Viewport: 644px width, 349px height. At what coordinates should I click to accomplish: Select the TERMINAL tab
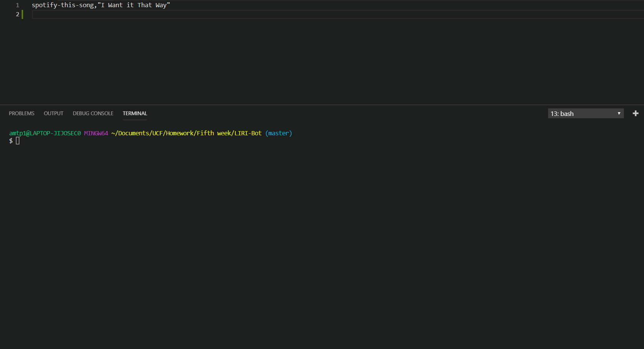click(x=135, y=113)
